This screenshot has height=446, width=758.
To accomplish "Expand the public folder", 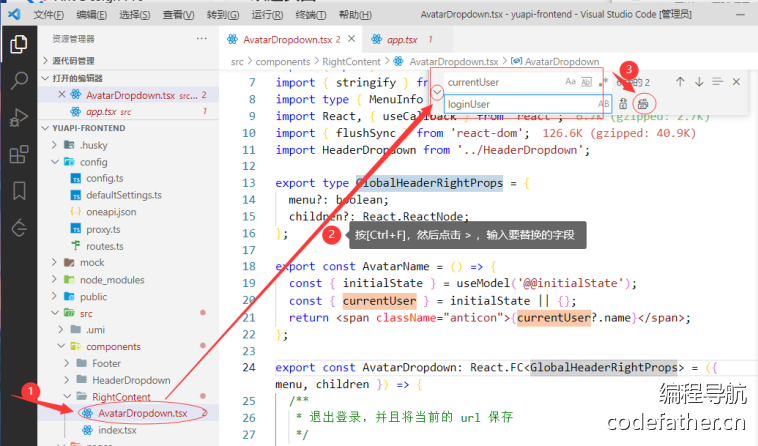I will [54, 296].
